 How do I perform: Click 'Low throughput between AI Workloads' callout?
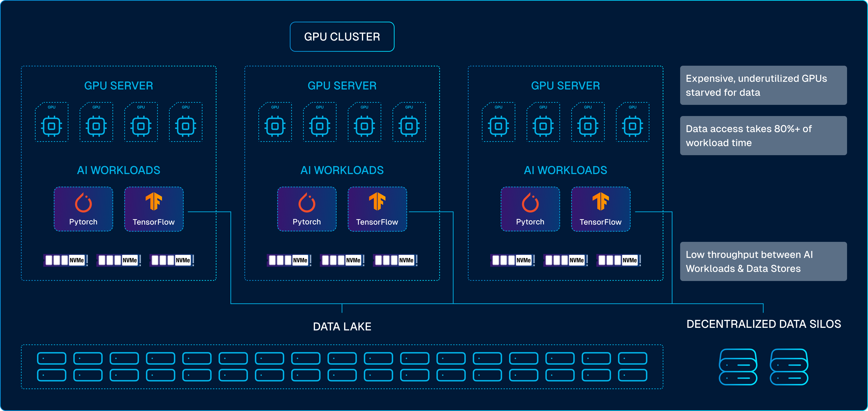pyautogui.click(x=763, y=261)
